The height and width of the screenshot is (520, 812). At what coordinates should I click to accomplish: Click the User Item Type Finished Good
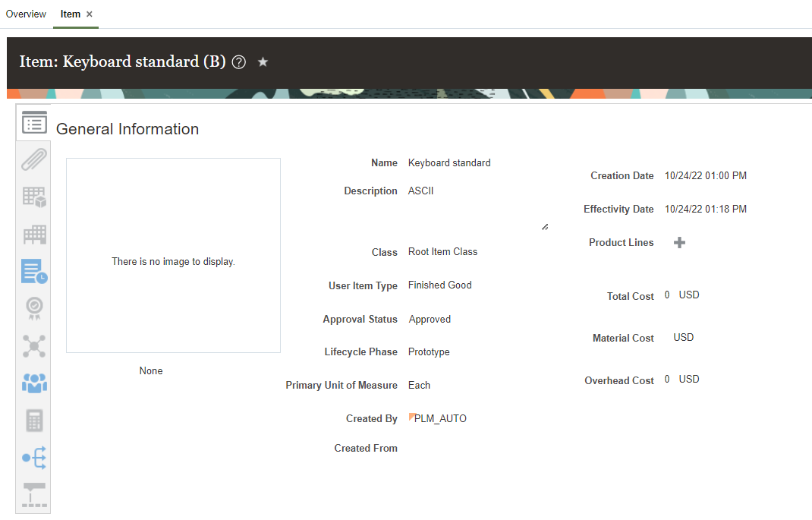439,285
